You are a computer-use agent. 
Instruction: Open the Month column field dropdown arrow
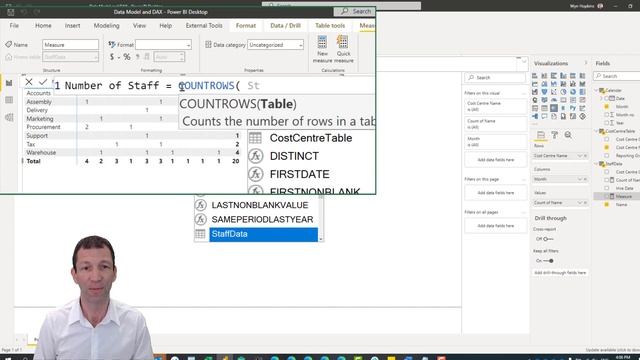pyautogui.click(x=580, y=179)
